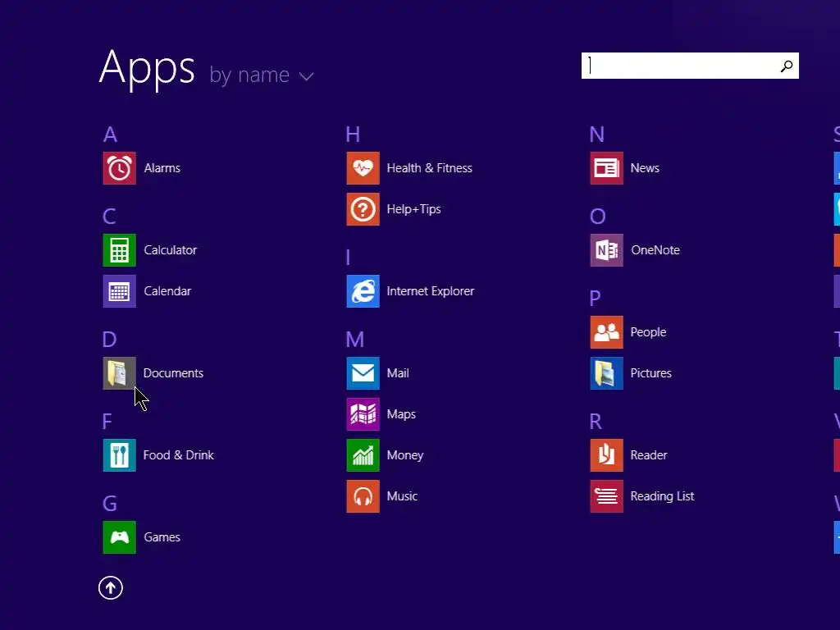Image resolution: width=840 pixels, height=630 pixels.
Task: Launch Health & Fitness heart icon
Action: [363, 168]
